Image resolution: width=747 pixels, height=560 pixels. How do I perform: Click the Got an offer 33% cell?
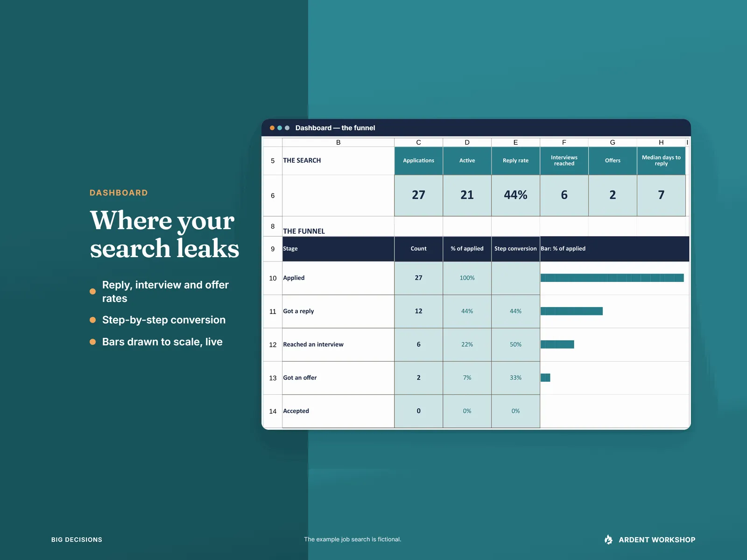pos(516,378)
